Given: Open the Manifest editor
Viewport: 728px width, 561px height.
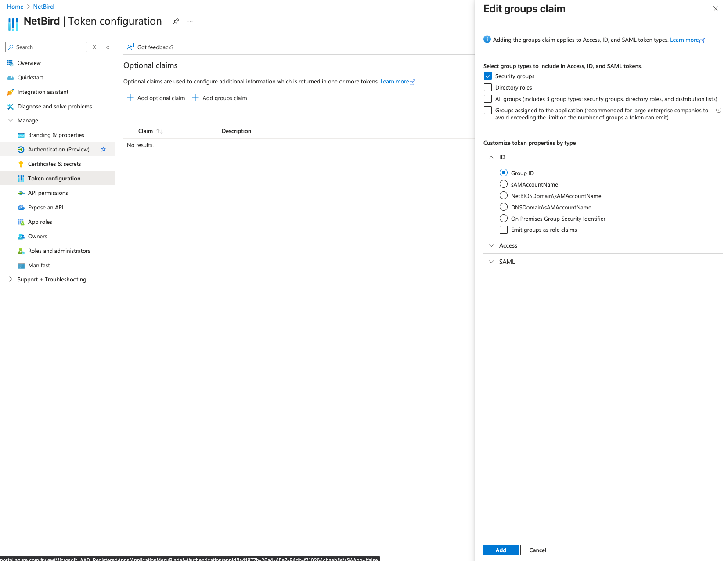Looking at the screenshot, I should 39,265.
